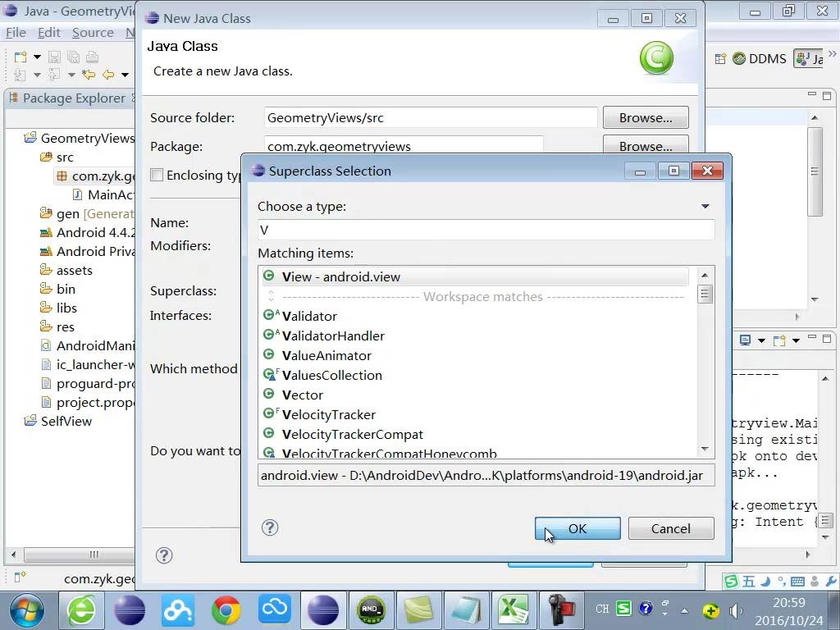Screen dimensions: 840x630
Task: Click the Java perspective button
Action: [809, 58]
